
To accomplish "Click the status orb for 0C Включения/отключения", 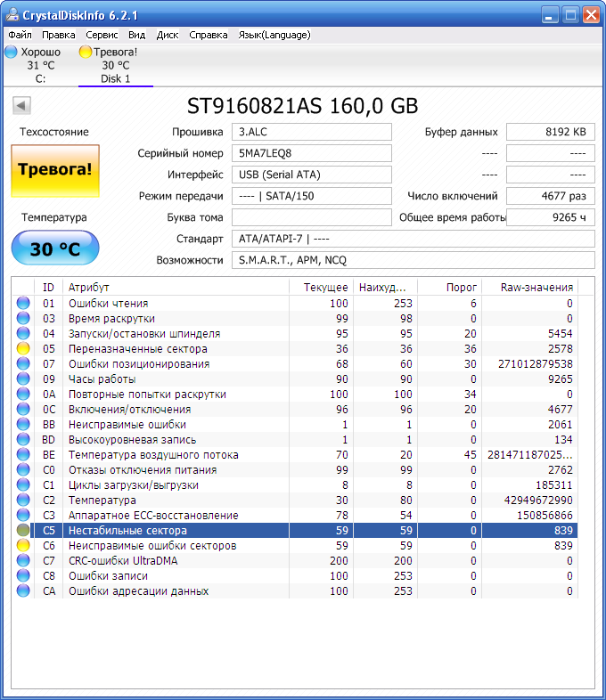I will pos(23,410).
